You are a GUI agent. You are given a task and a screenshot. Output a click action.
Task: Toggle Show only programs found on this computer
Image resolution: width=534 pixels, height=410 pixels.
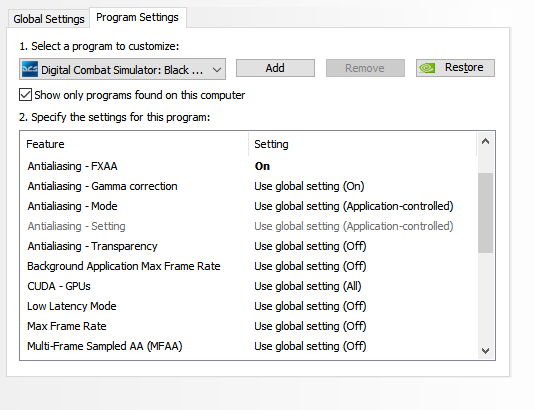click(x=25, y=95)
